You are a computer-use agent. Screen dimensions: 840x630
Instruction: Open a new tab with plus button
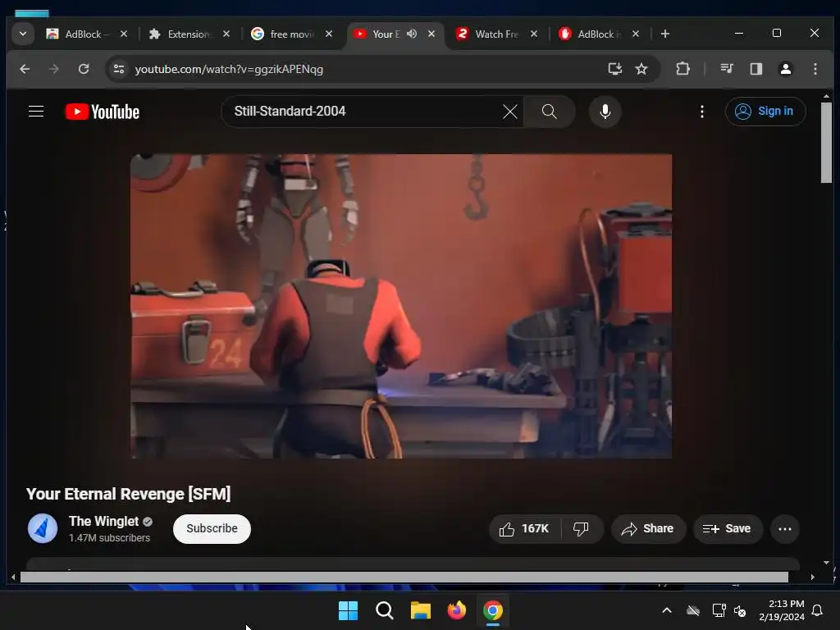(x=664, y=34)
